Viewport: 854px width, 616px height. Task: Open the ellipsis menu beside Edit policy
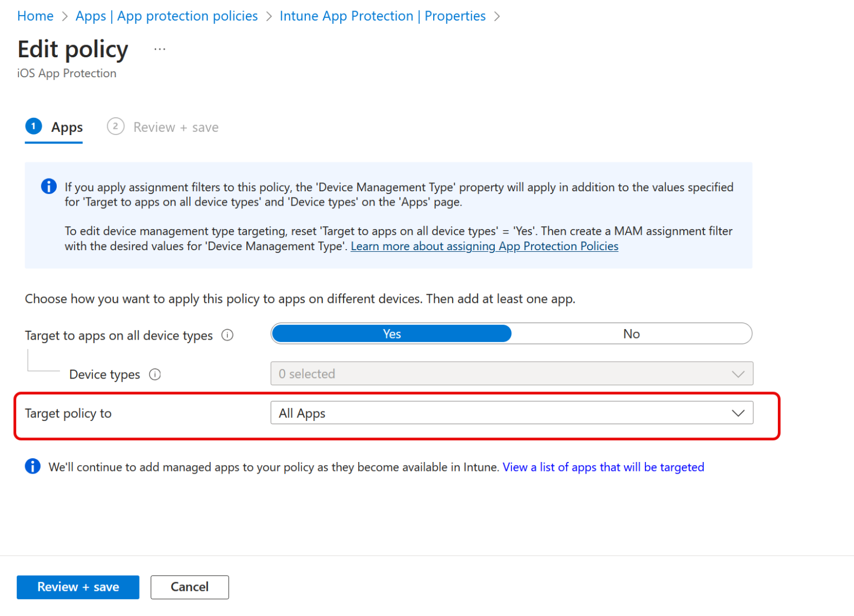pyautogui.click(x=160, y=49)
